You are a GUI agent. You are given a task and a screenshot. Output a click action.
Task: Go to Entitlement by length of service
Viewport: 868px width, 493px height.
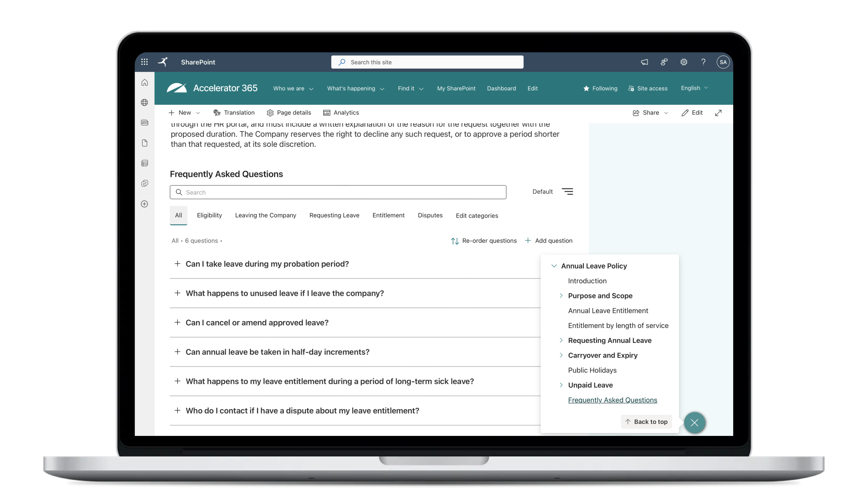pyautogui.click(x=618, y=325)
